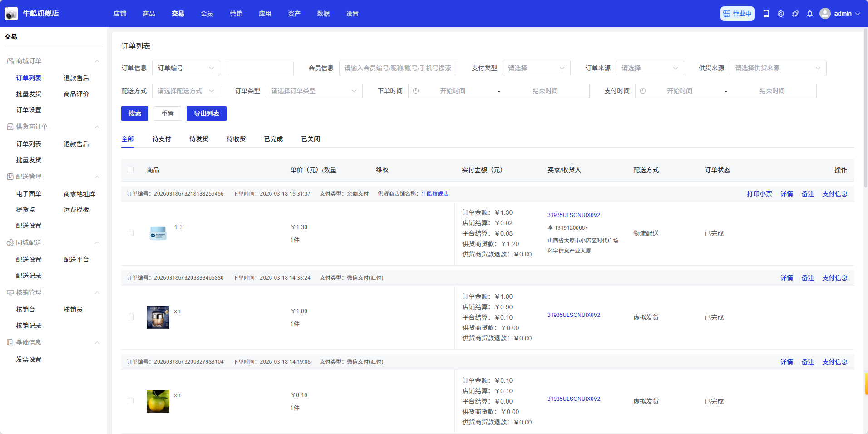Click 打印小票 for the first order
This screenshot has height=434, width=868.
pos(759,194)
